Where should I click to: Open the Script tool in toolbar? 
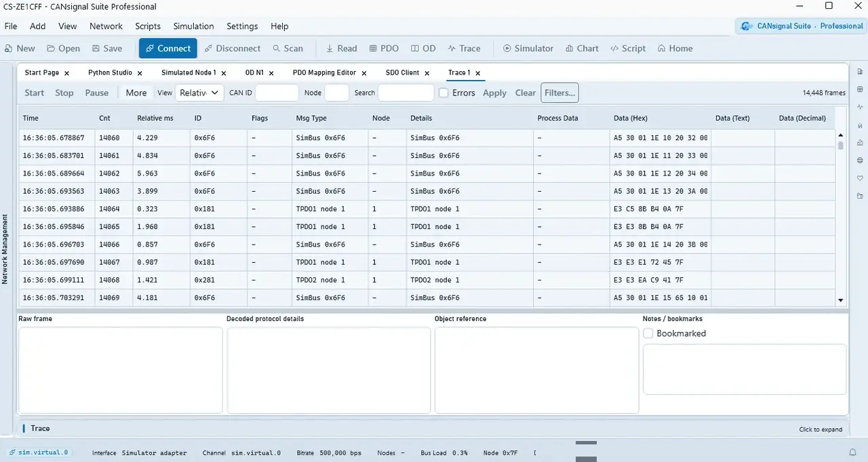[x=628, y=48]
